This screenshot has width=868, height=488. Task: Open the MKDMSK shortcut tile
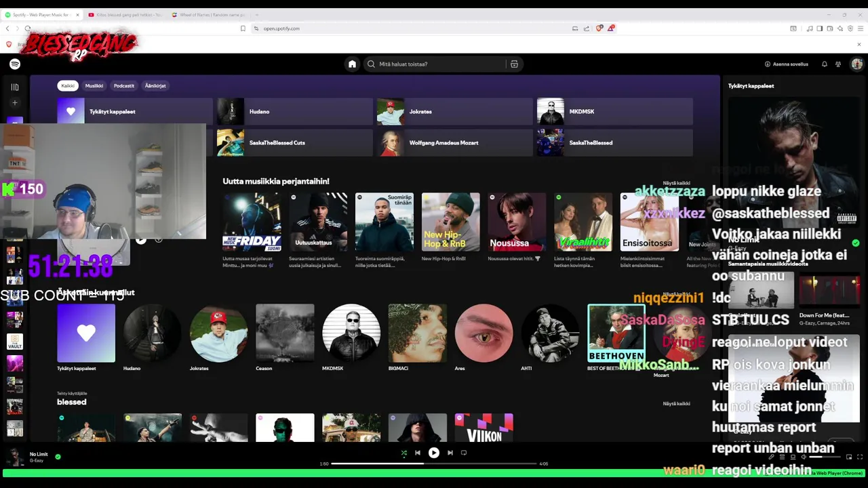[614, 111]
